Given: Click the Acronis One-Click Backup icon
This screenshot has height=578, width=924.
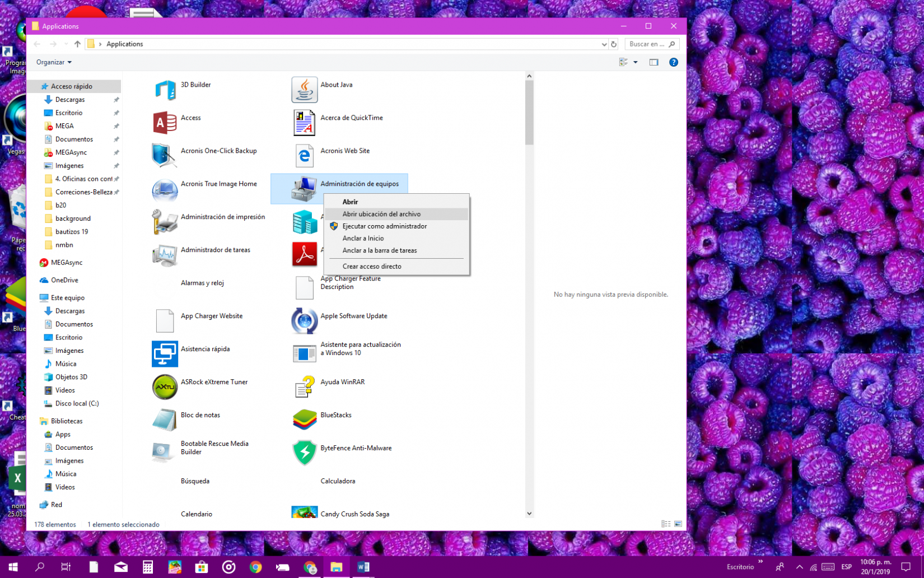Looking at the screenshot, I should coord(165,156).
